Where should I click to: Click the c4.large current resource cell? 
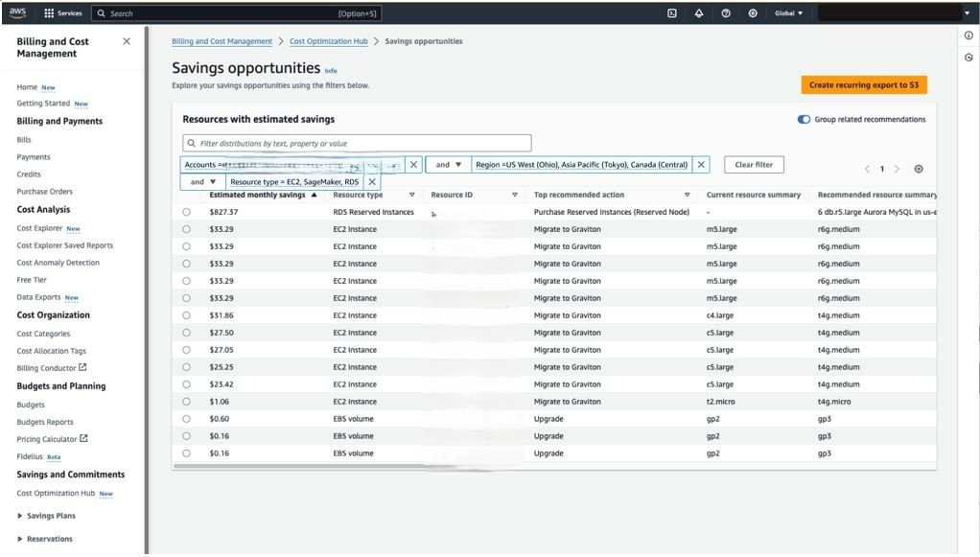[720, 315]
